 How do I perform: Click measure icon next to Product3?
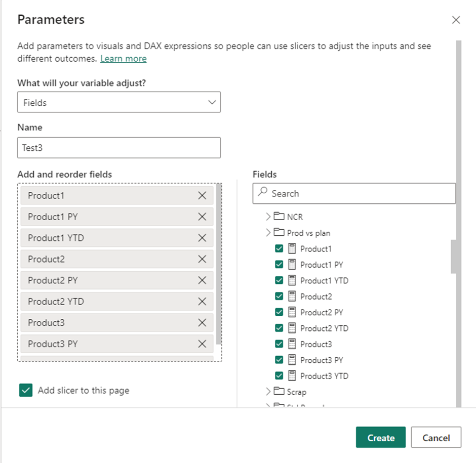tap(292, 344)
